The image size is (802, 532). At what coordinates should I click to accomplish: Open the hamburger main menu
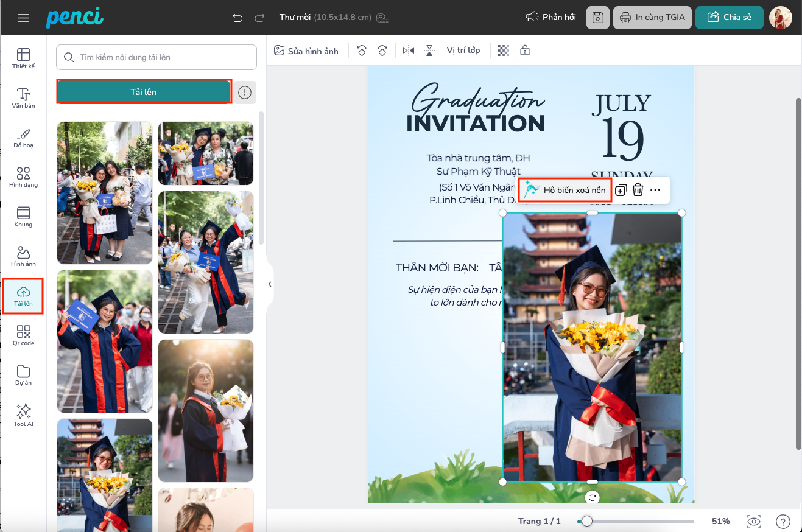point(23,18)
